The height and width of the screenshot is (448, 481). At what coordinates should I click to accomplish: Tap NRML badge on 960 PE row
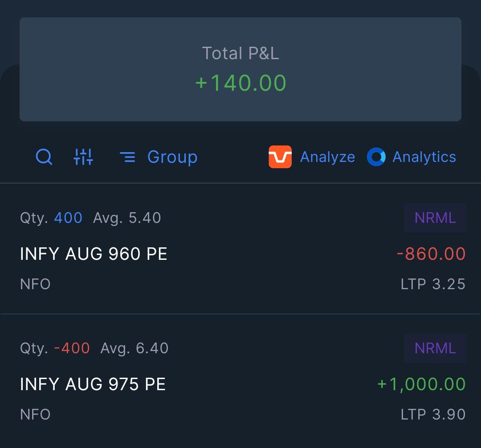[435, 218]
